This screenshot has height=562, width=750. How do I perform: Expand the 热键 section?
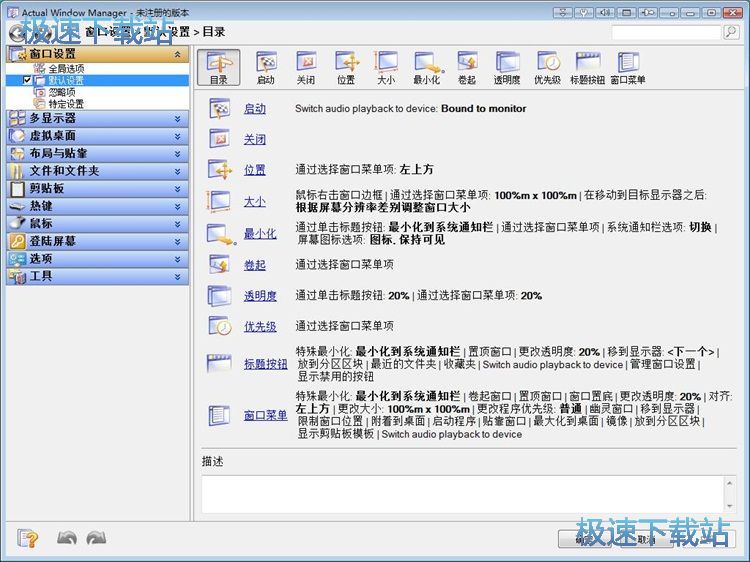[178, 207]
